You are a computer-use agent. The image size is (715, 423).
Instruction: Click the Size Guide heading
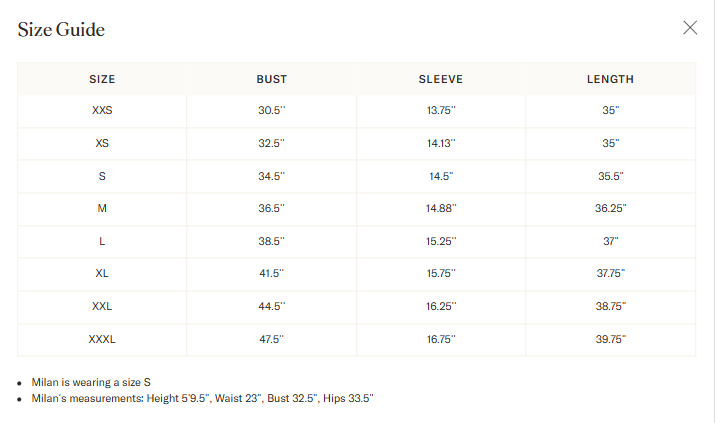[61, 30]
